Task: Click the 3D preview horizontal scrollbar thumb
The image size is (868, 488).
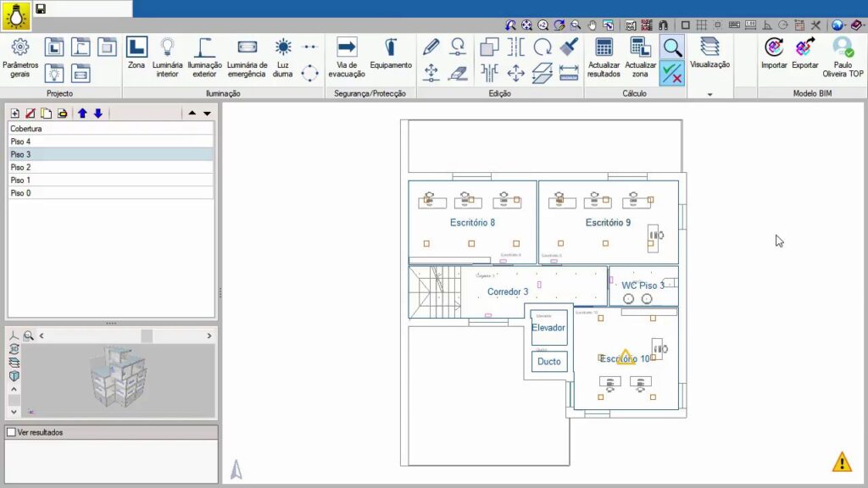Action: 147,335
